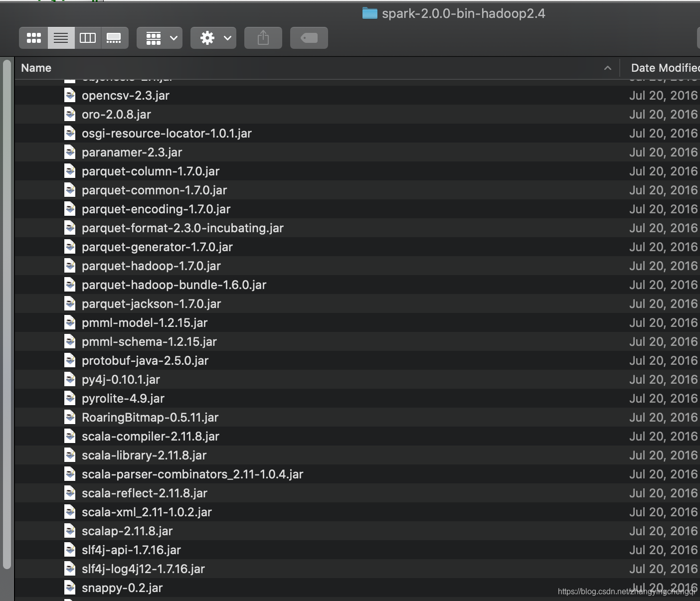Sort by the Date Modified column header
700x601 pixels.
pyautogui.click(x=665, y=68)
